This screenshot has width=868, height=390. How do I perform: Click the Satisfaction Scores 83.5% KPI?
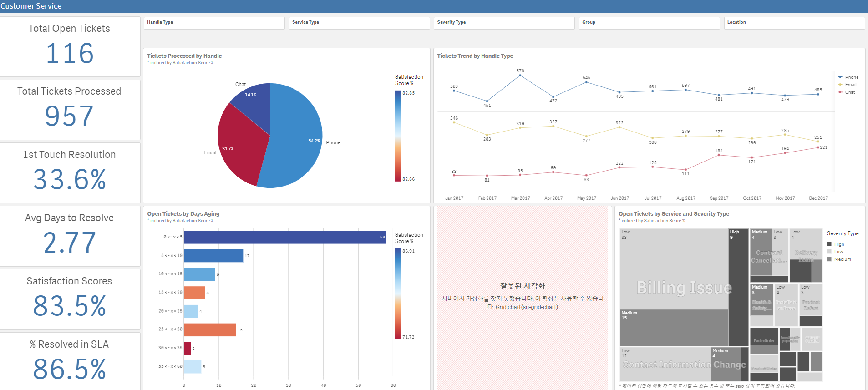tap(70, 299)
